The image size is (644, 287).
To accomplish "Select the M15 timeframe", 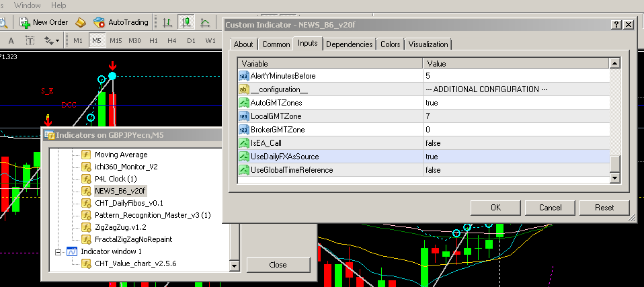I will point(116,40).
